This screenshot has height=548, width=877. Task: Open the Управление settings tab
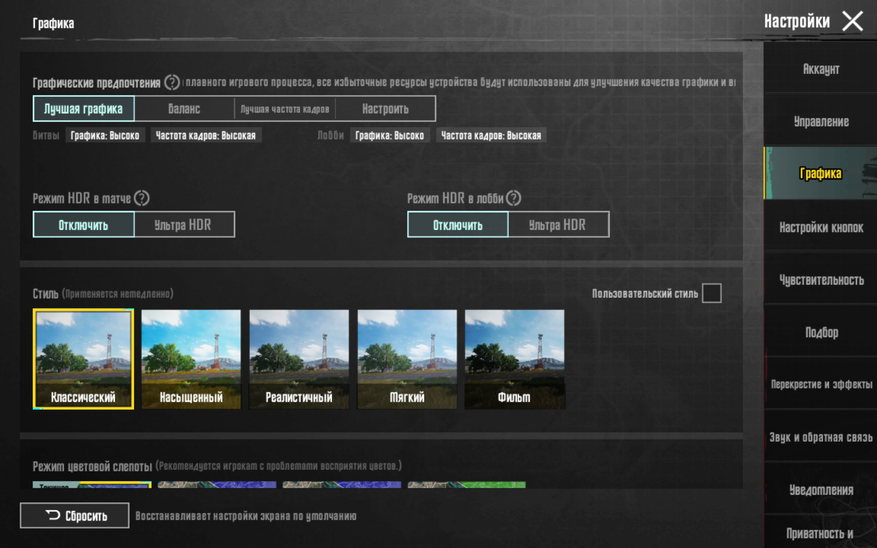point(821,121)
